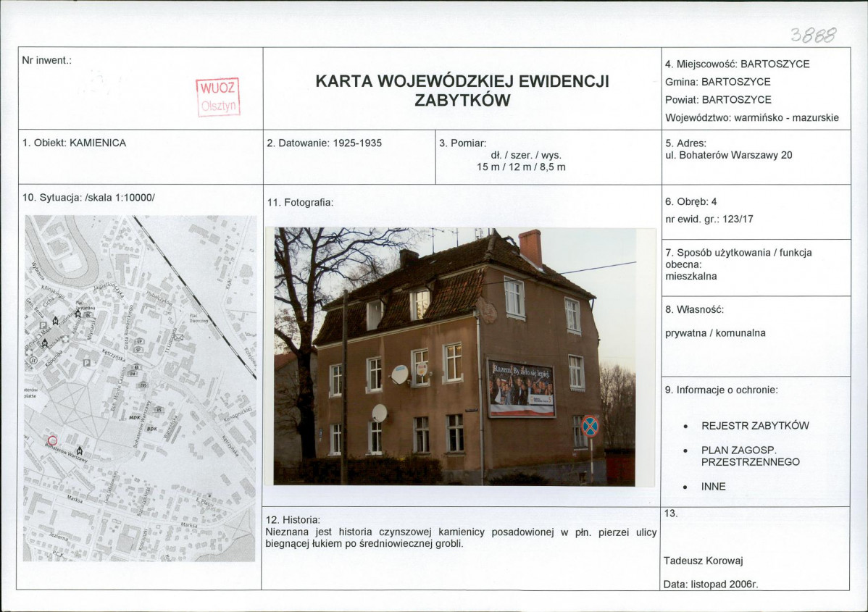Click the upper satellite dish on facade
Image resolution: width=868 pixels, height=612 pixels.
coord(399,374)
